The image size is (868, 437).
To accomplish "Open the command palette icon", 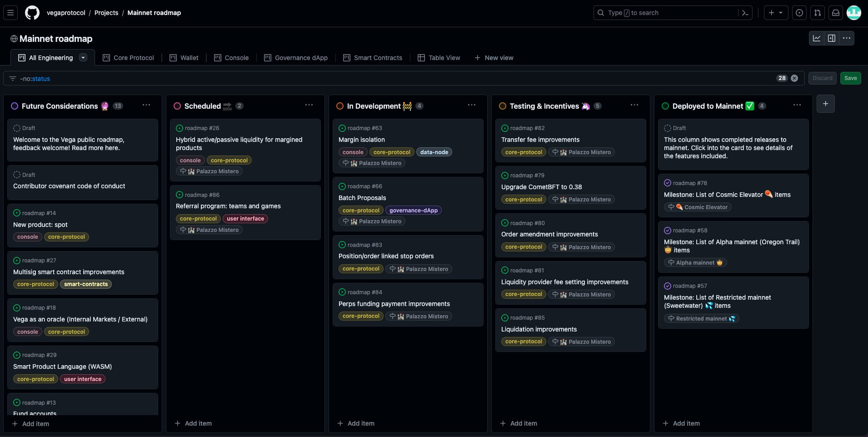I will pyautogui.click(x=745, y=13).
